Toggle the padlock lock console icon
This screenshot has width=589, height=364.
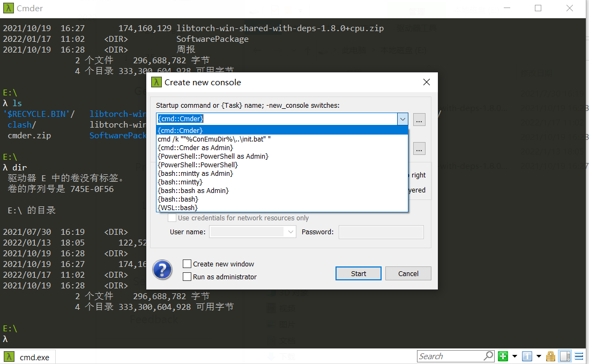551,356
